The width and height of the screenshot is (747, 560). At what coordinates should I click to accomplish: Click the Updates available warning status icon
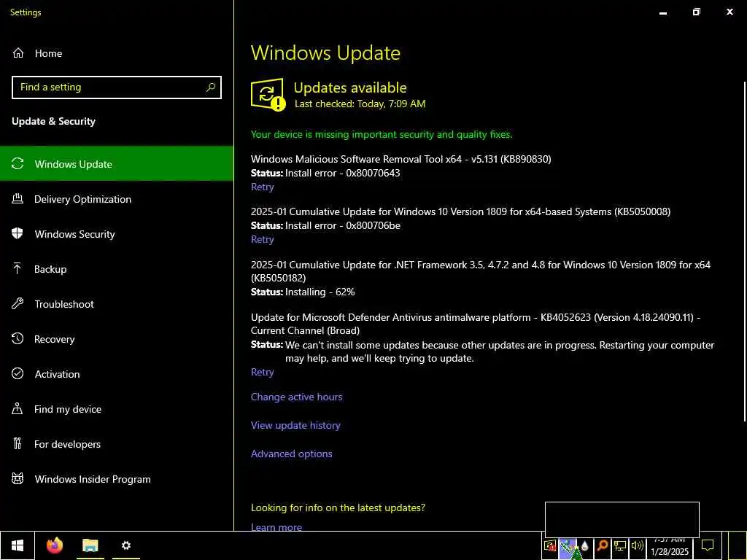click(x=268, y=94)
